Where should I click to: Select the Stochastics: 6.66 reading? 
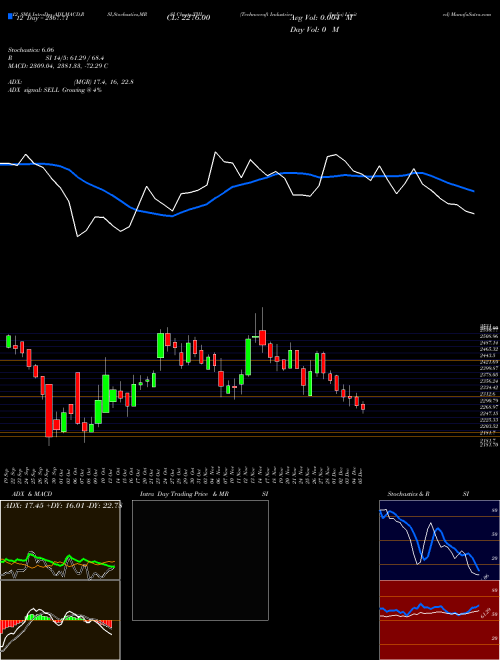click(31, 50)
